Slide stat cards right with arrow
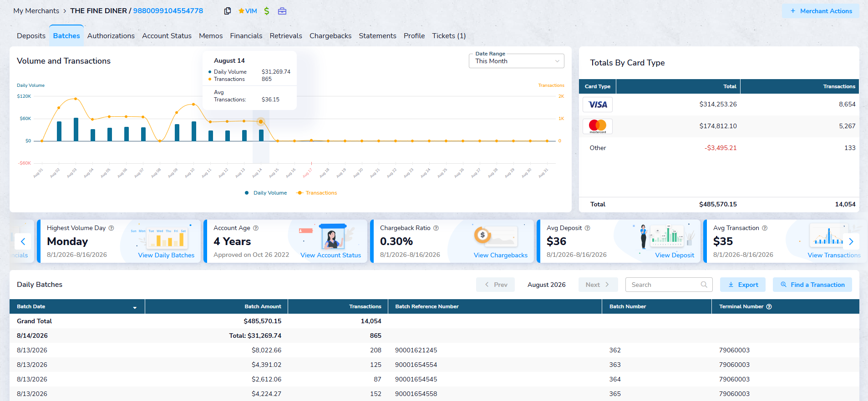868x401 pixels. 851,241
